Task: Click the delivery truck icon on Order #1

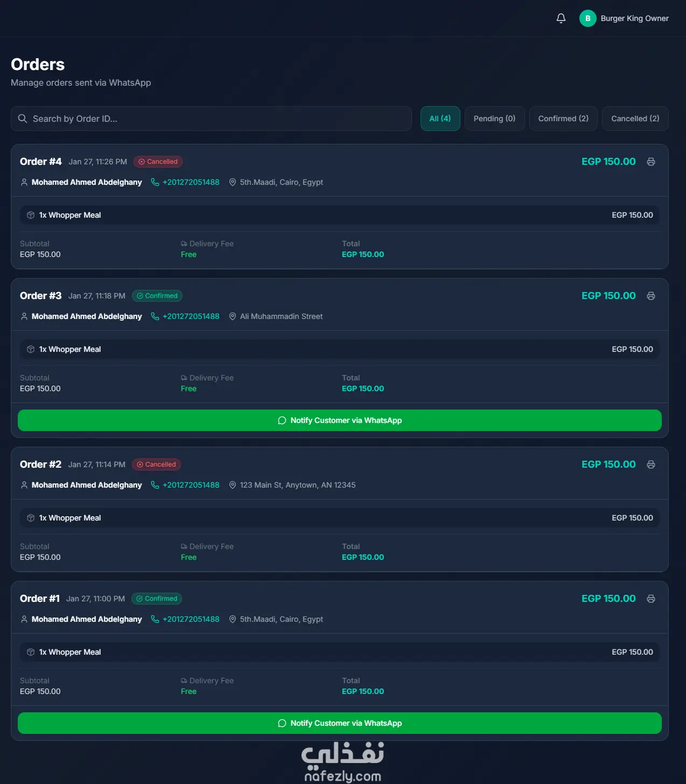Action: (x=184, y=681)
